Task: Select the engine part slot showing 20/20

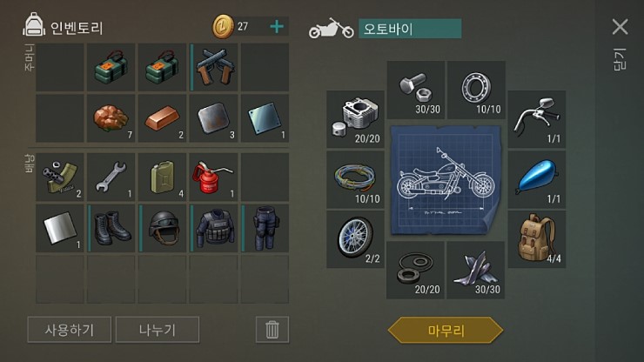Action: click(355, 119)
